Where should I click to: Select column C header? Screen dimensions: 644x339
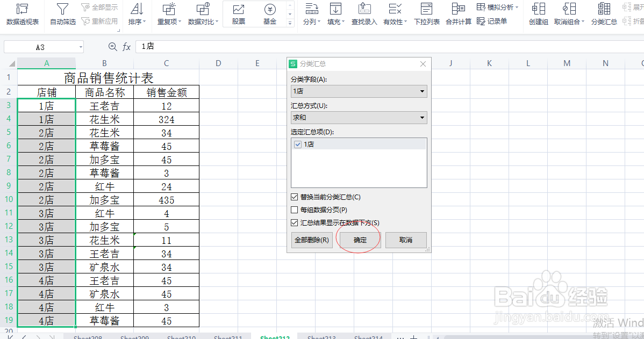click(x=166, y=63)
